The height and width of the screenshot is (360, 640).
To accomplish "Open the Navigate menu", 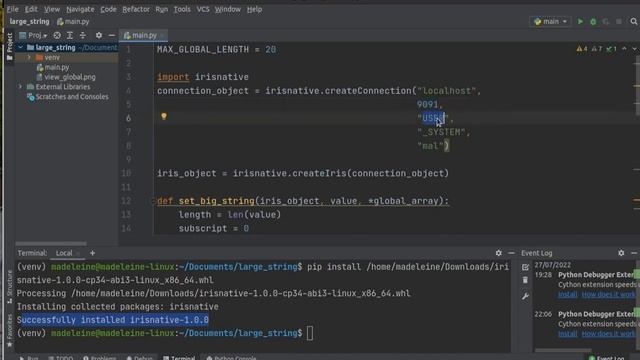I will click(80, 9).
